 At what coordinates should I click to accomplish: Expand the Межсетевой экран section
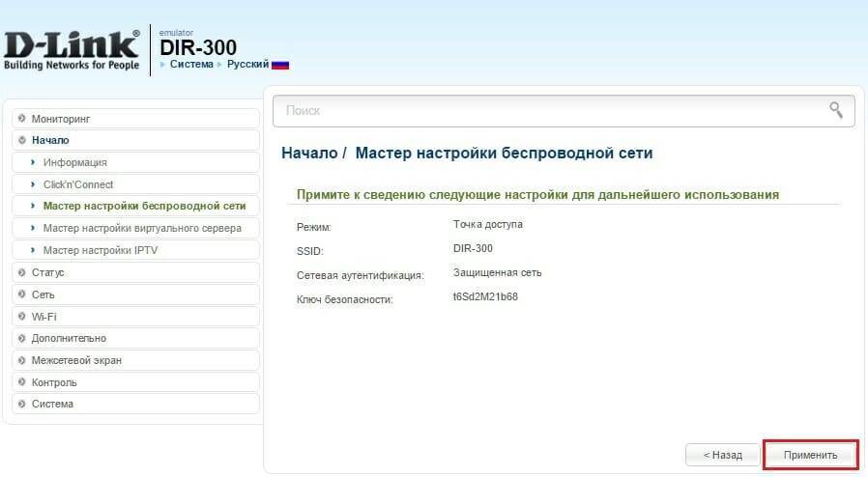[135, 360]
